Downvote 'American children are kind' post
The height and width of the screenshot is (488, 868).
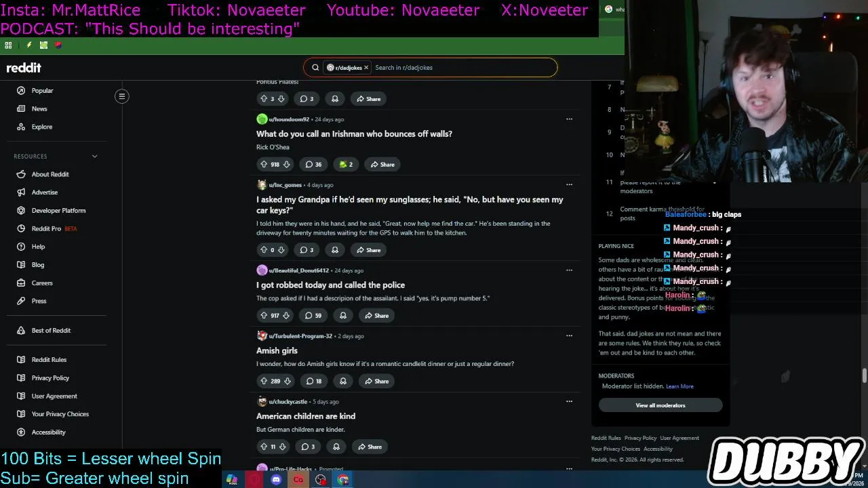282,447
